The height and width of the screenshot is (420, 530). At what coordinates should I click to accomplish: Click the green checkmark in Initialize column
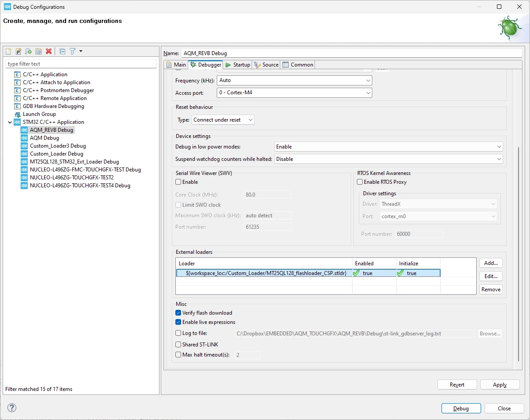click(x=400, y=273)
